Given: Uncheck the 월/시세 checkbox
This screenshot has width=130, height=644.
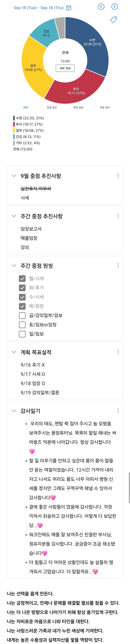Looking at the screenshot, I should [22, 279].
